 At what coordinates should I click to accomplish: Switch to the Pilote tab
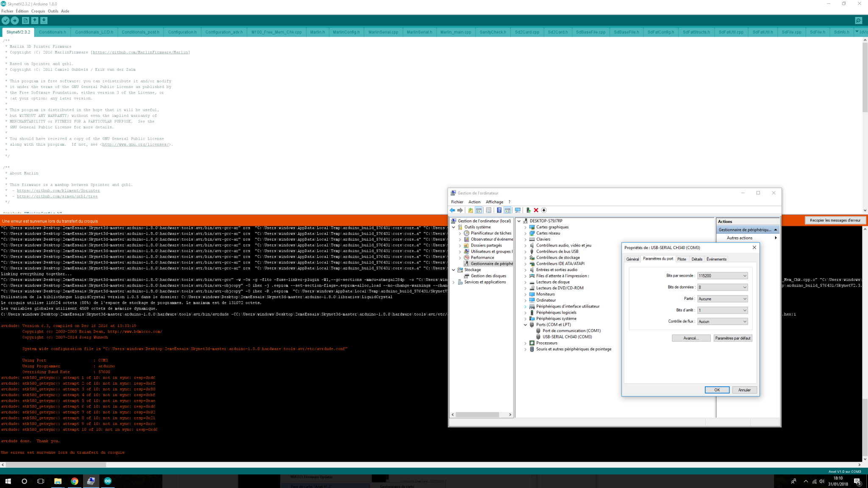coord(682,259)
